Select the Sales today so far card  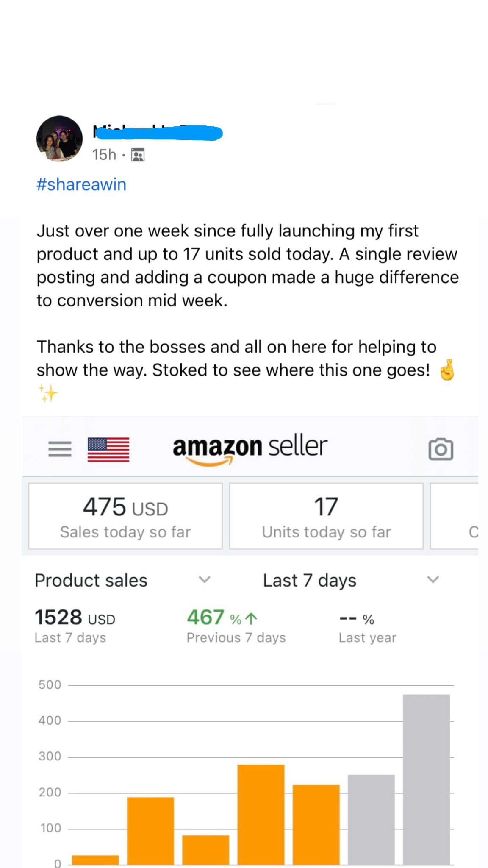click(x=125, y=515)
